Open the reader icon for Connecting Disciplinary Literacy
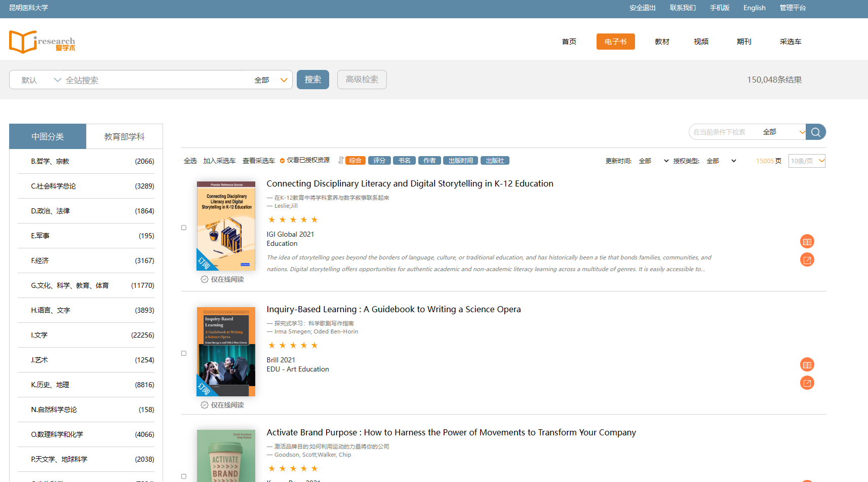Image resolution: width=868 pixels, height=482 pixels. pos(807,242)
